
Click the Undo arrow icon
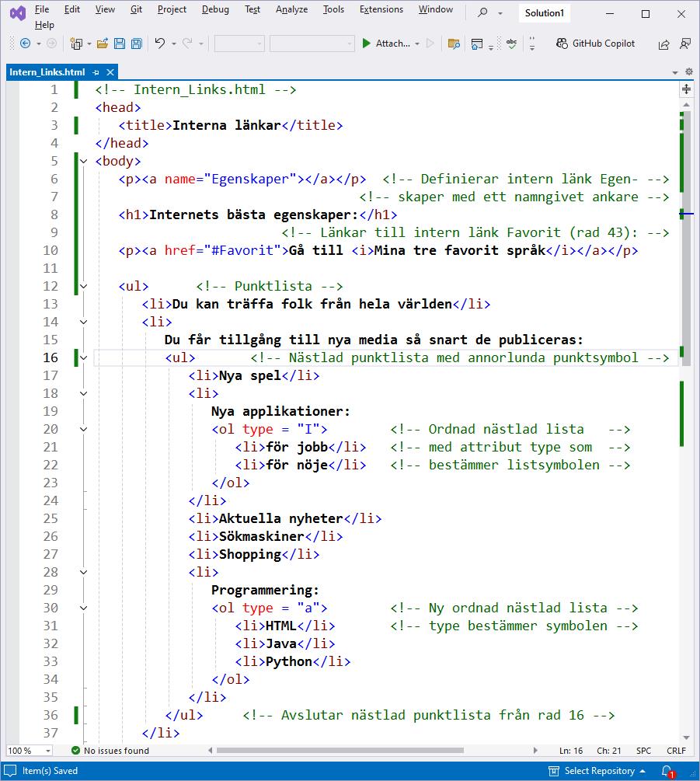(160, 44)
